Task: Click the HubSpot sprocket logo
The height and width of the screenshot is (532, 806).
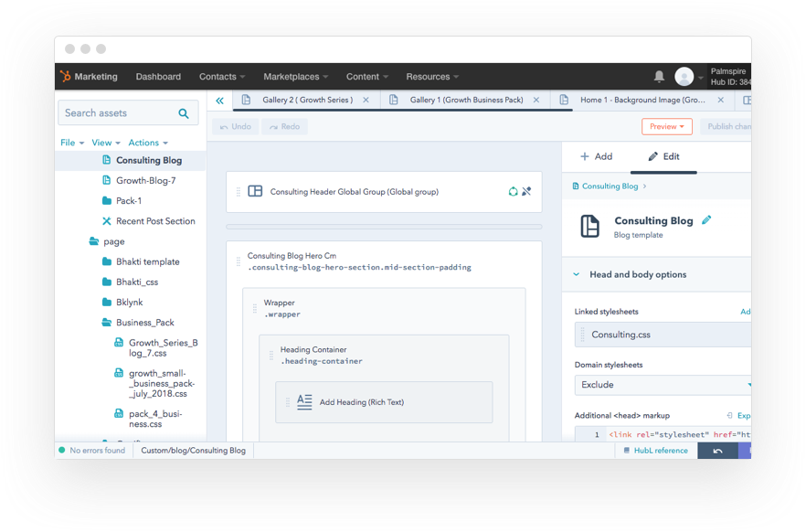Action: point(65,77)
